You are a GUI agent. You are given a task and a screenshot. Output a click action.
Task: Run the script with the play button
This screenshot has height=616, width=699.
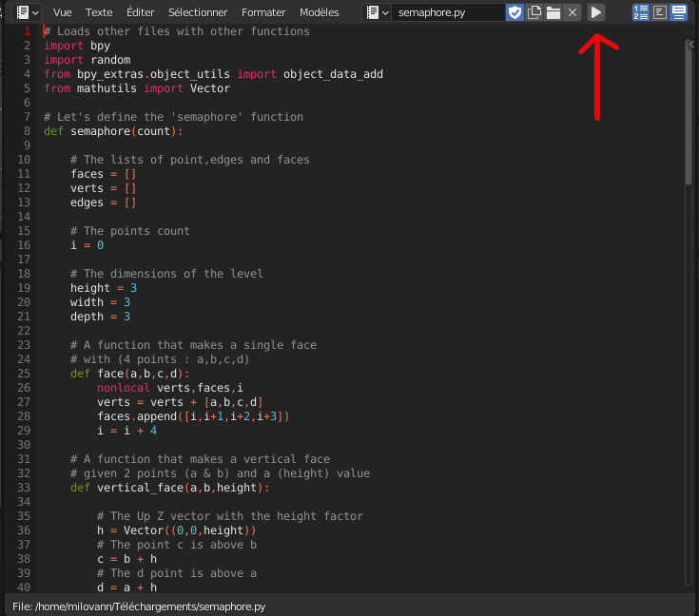pos(595,12)
